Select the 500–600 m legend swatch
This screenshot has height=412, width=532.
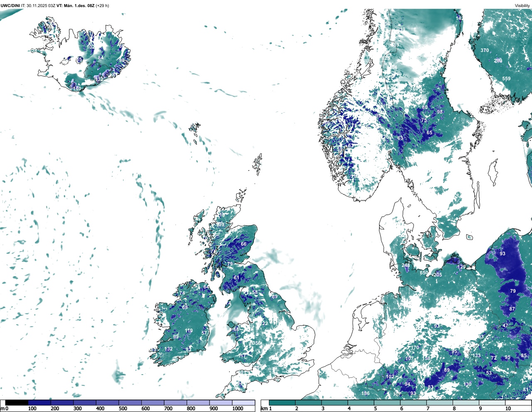pyautogui.click(x=130, y=403)
